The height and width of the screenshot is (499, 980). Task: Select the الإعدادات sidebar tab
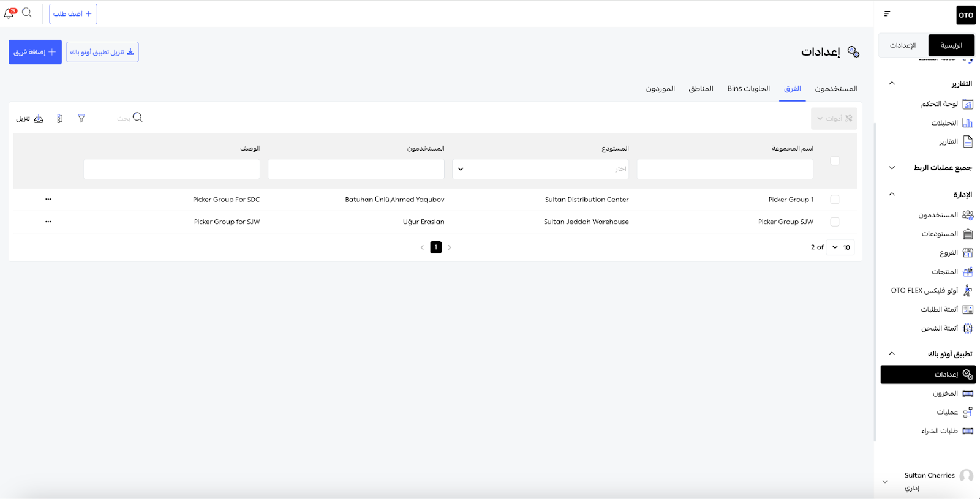pos(903,45)
